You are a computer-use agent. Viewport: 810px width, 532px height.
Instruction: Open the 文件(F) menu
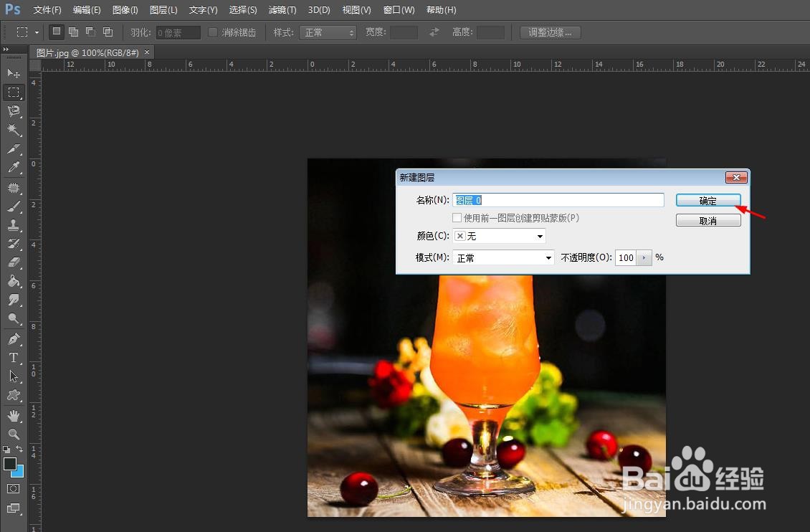point(47,10)
